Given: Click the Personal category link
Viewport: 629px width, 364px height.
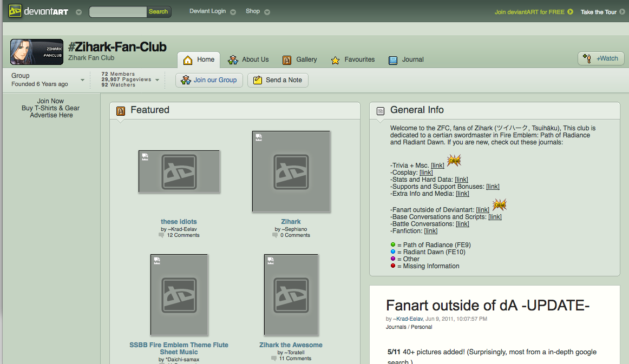Looking at the screenshot, I should click(x=422, y=327).
